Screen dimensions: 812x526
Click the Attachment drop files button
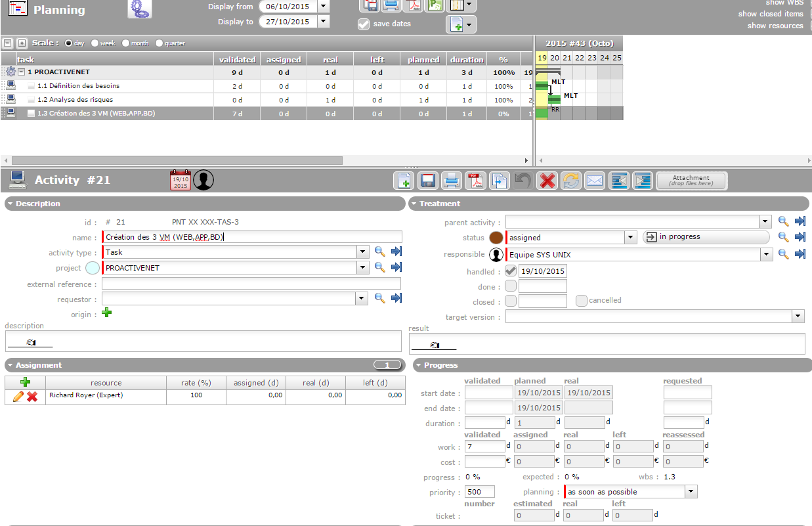pyautogui.click(x=691, y=181)
